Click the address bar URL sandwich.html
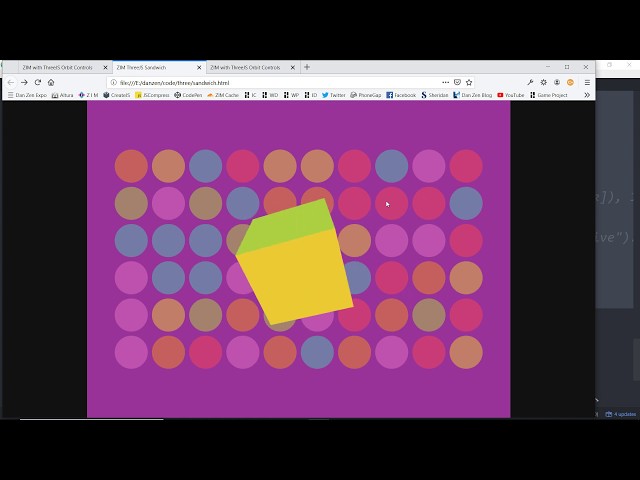Image resolution: width=640 pixels, height=480 pixels. (x=174, y=83)
